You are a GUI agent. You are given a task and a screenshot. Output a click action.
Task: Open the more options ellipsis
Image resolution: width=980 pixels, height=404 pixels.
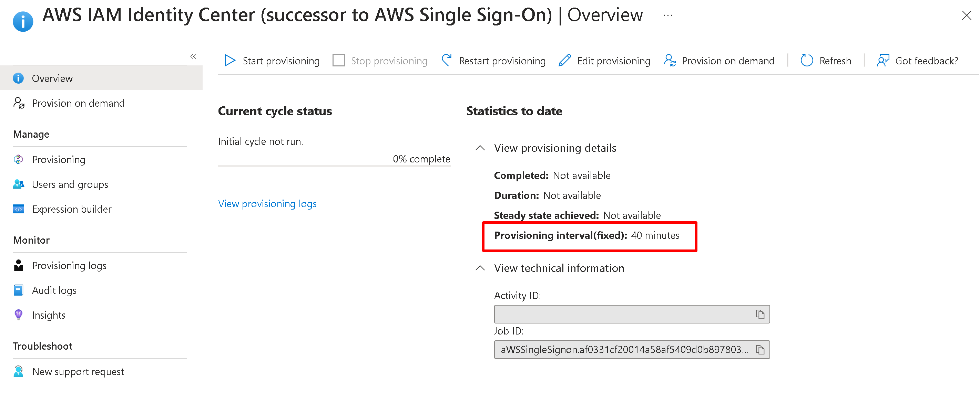pos(668,15)
